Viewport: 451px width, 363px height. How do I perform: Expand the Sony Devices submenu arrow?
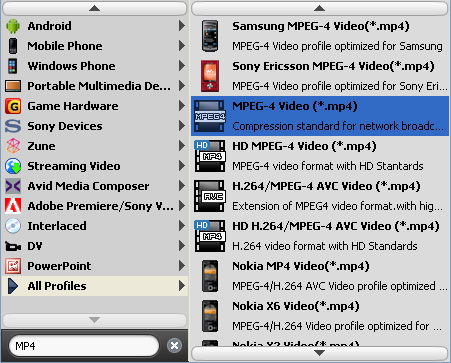(182, 126)
